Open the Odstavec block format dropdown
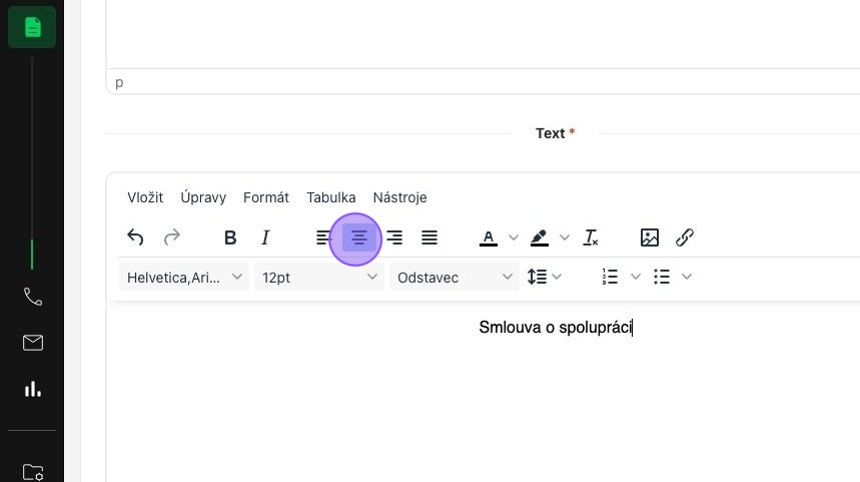 point(454,277)
